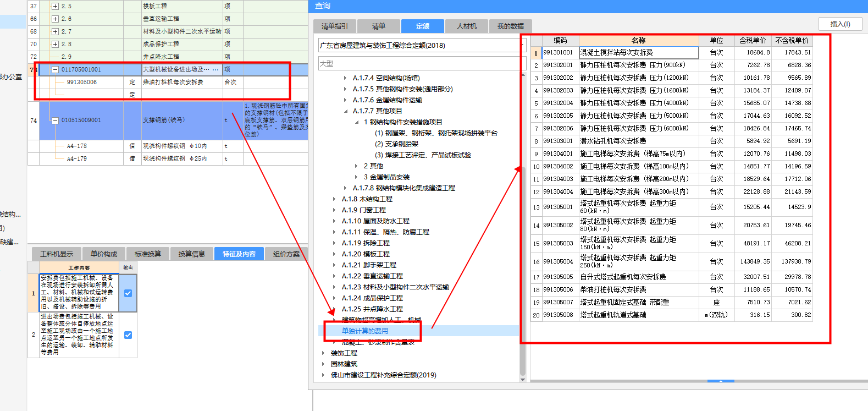Collapse item 010515009001 支撑钢筋 row
Viewport: 868px width, 411px height.
point(55,120)
